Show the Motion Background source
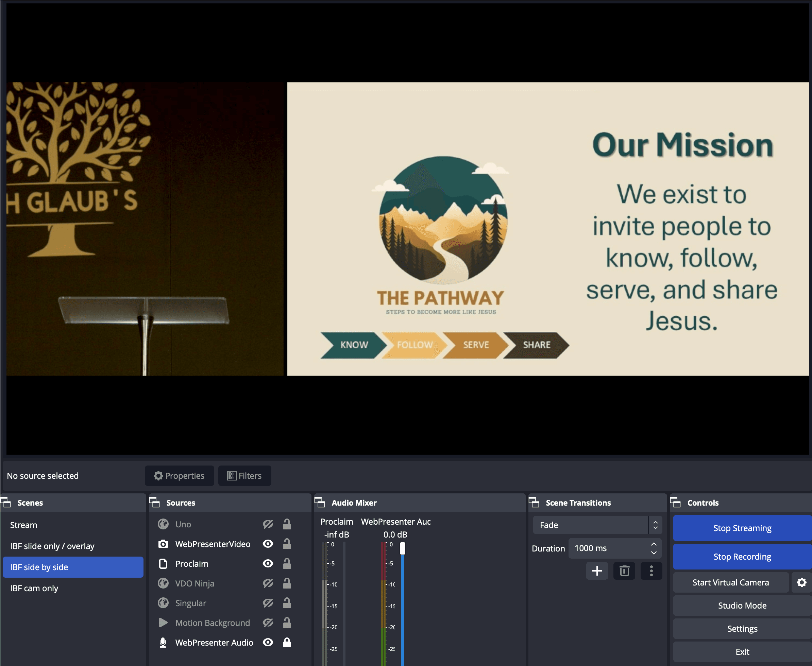 [268, 623]
